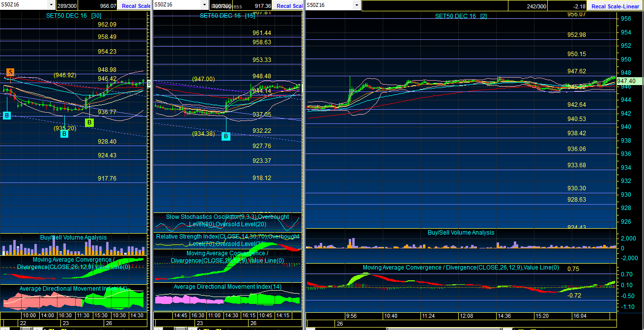Click the 942.64 level label
This screenshot has height=330, width=644.
pos(577,105)
